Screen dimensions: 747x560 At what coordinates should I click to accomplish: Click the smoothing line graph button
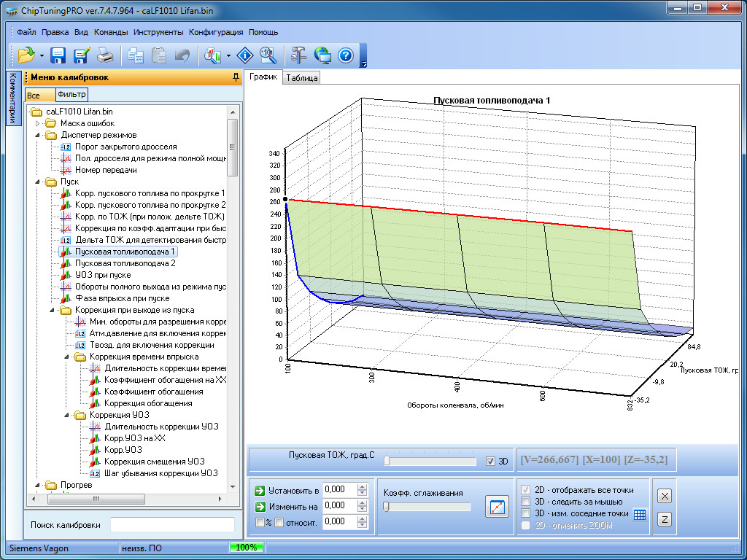pyautogui.click(x=496, y=506)
